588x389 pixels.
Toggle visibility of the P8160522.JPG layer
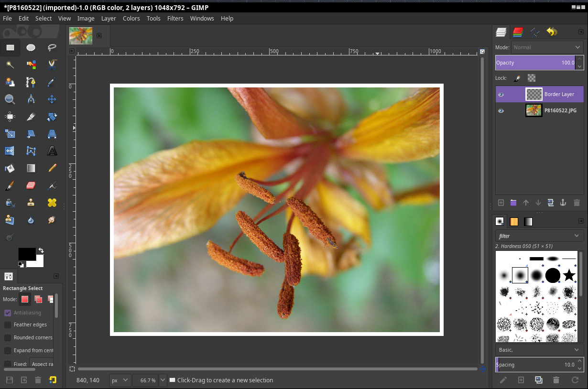[x=501, y=111]
